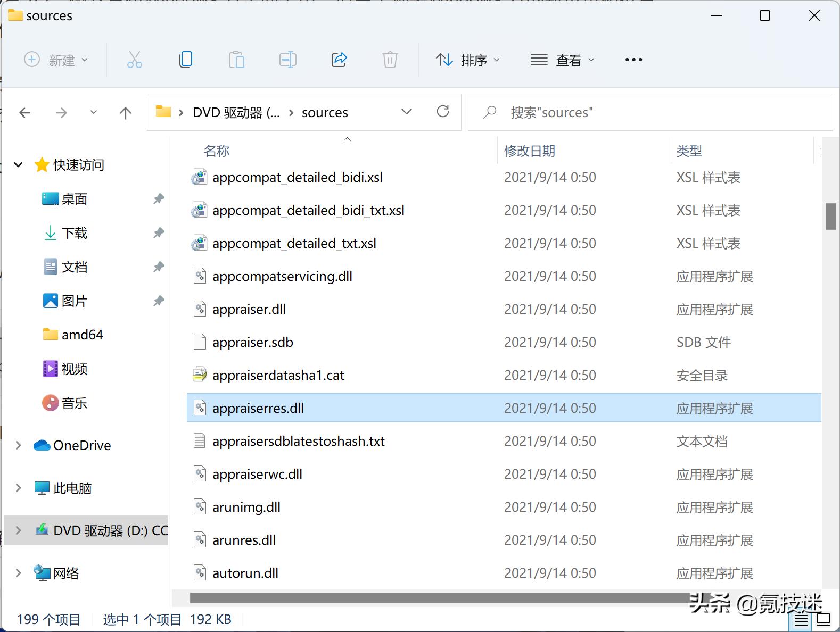840x632 pixels.
Task: Sort by the 修改日期 column header
Action: click(x=530, y=151)
